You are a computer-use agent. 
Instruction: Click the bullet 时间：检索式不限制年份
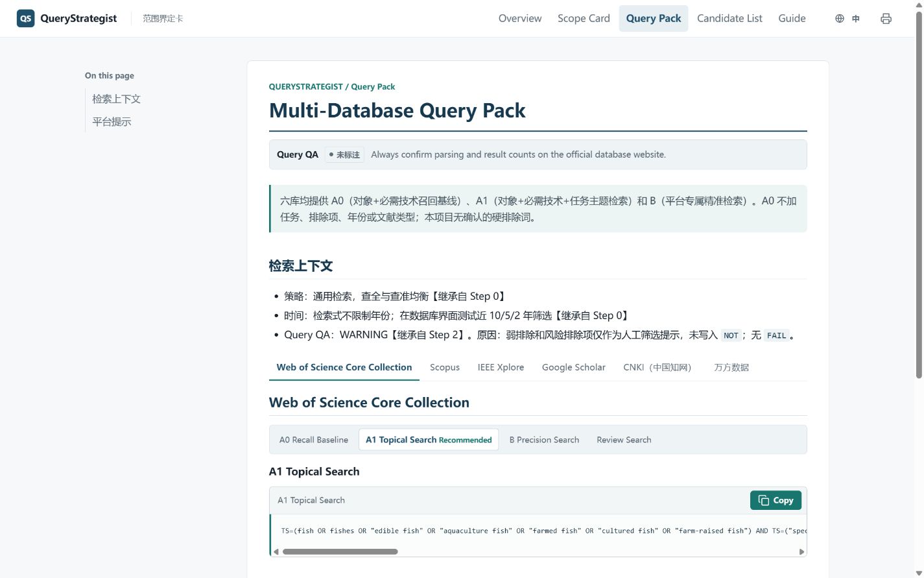tap(458, 316)
